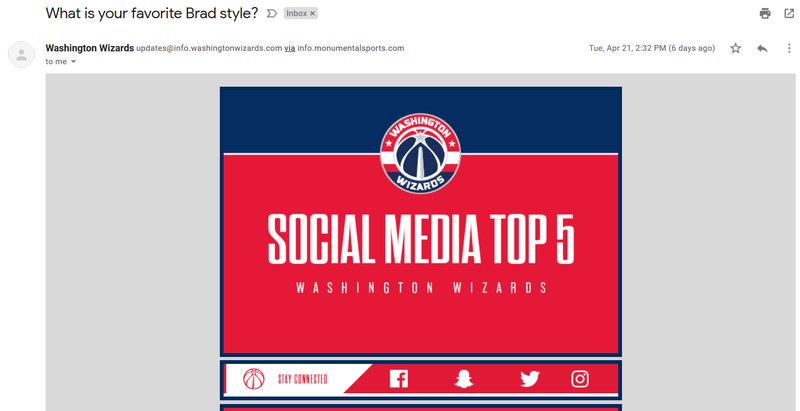Click the basketball icon beside Stay Connected
Image resolution: width=800 pixels, height=411 pixels.
254,379
